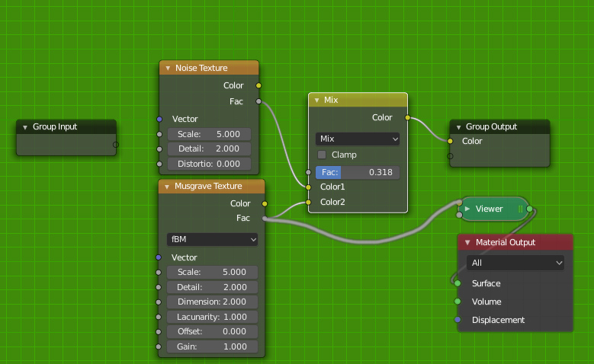The height and width of the screenshot is (364, 594).
Task: Collapse the Mix node
Action: 316,101
